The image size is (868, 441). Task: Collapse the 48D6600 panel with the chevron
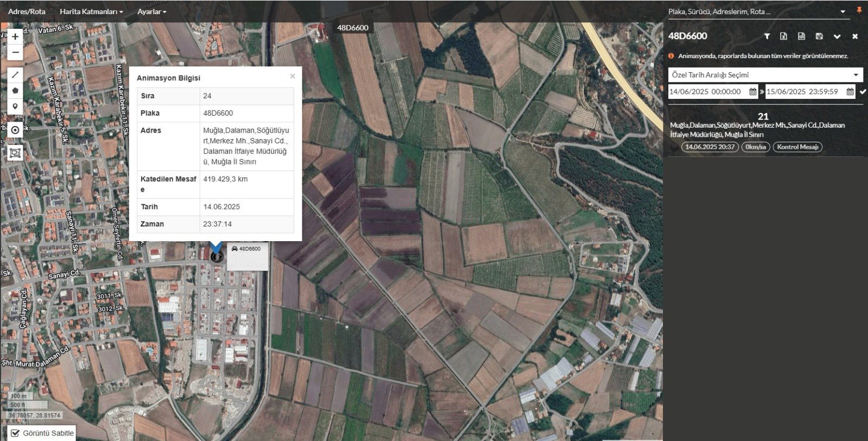point(837,36)
